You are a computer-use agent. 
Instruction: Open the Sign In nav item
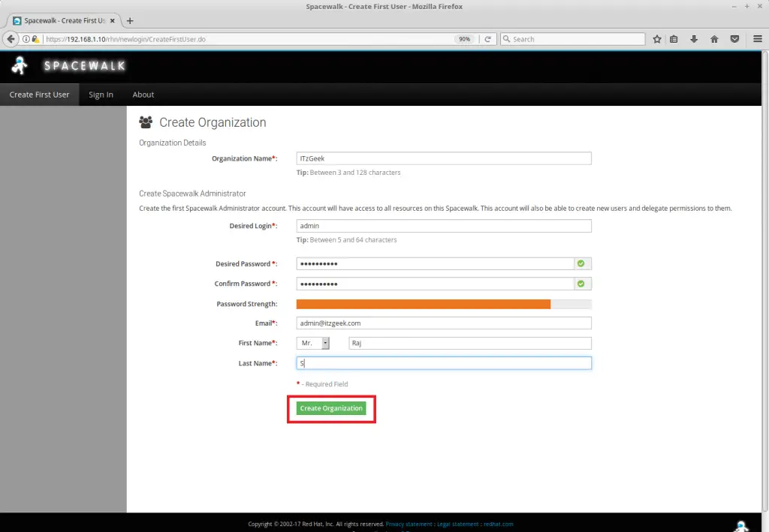pos(101,95)
